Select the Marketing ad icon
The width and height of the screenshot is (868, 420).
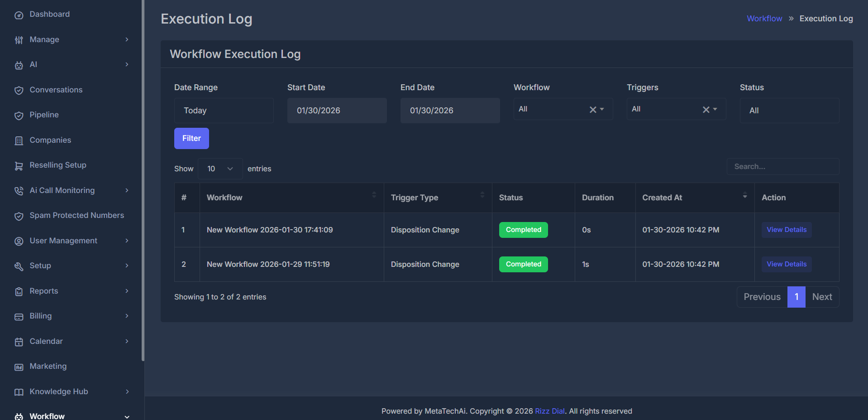coord(19,366)
